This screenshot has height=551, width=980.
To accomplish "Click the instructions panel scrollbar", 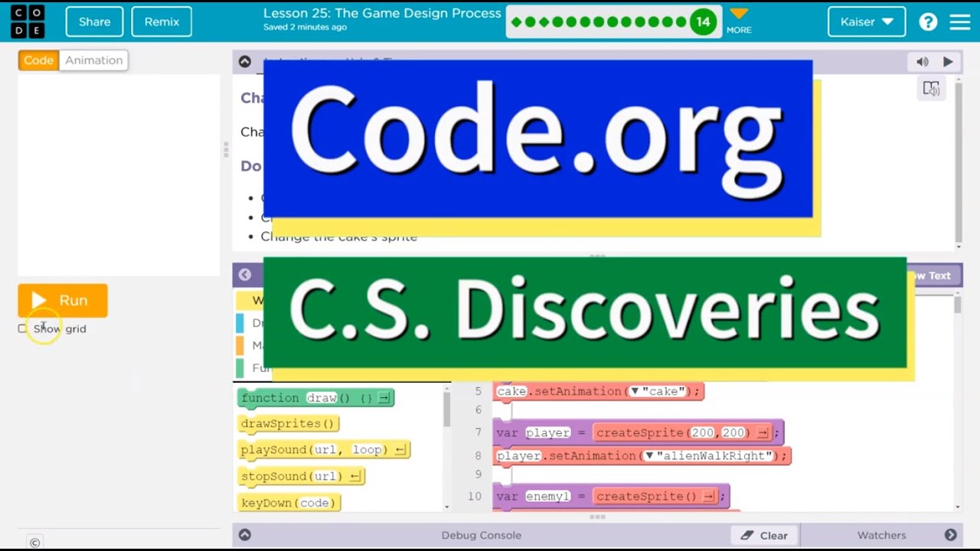I will pos(958,161).
